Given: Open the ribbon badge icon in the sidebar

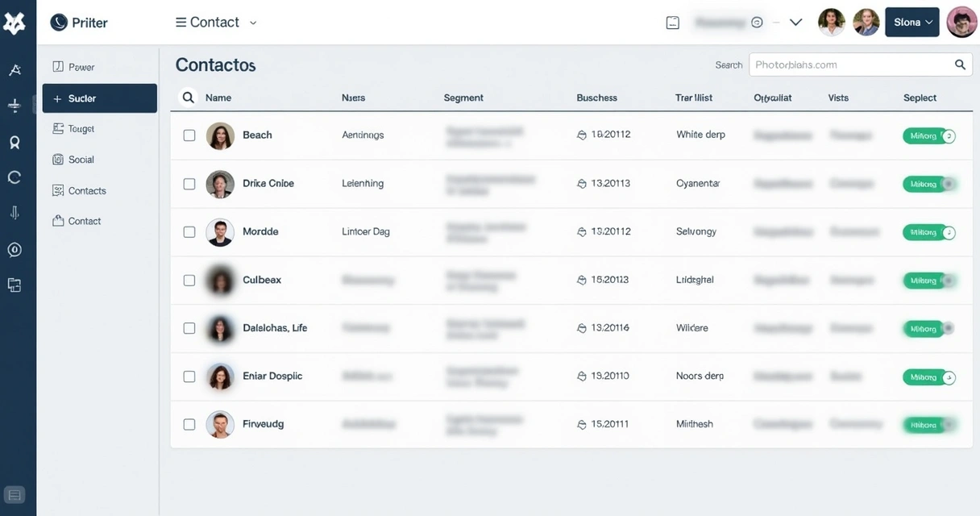Looking at the screenshot, I should click(15, 142).
